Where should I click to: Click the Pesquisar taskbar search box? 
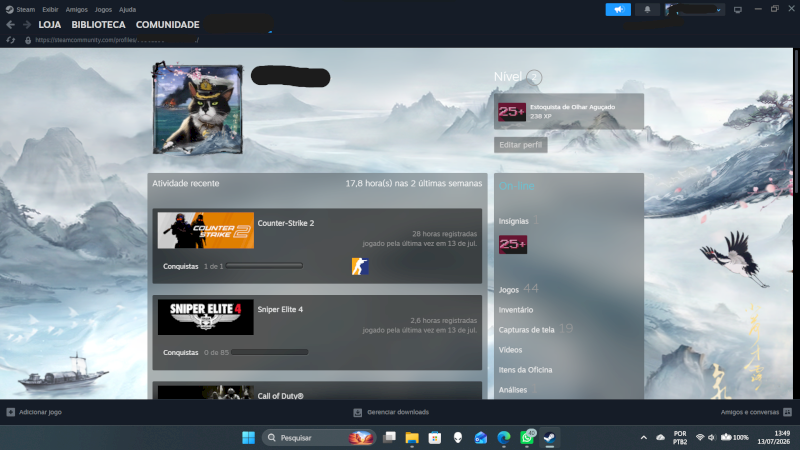click(319, 438)
